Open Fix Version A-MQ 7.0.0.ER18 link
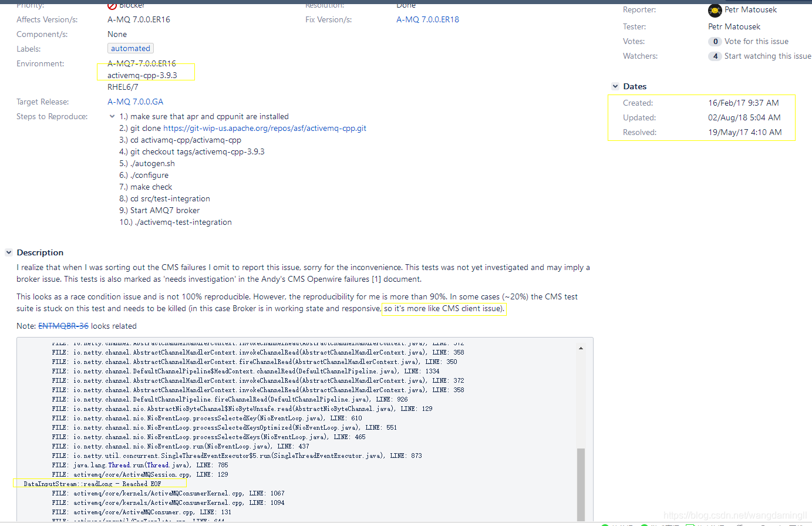Image resolution: width=812 pixels, height=526 pixels. click(x=427, y=19)
